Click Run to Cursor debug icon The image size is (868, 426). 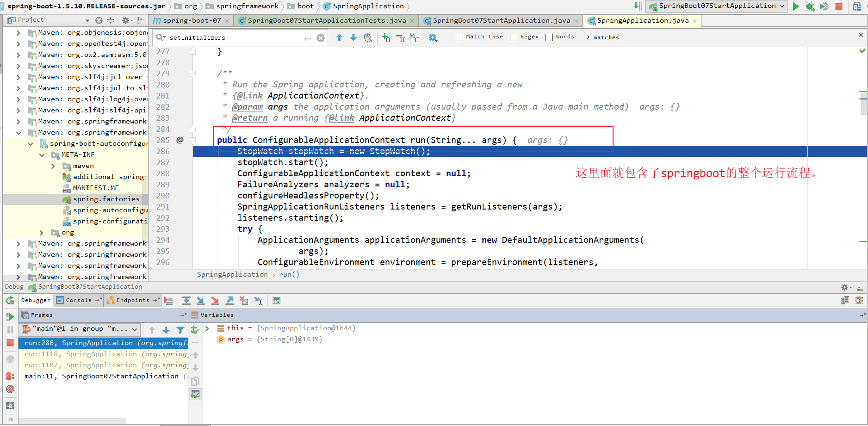pos(258,301)
